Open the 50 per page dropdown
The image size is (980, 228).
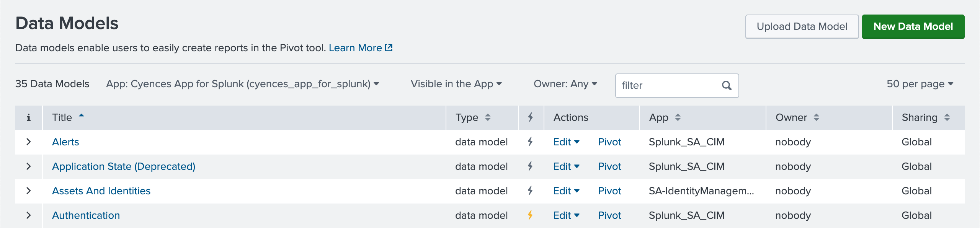(x=920, y=84)
